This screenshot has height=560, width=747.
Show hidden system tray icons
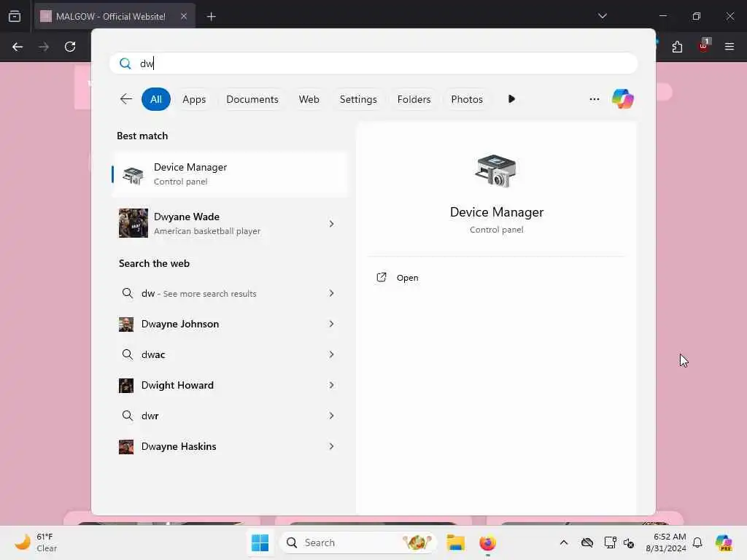[x=564, y=542]
